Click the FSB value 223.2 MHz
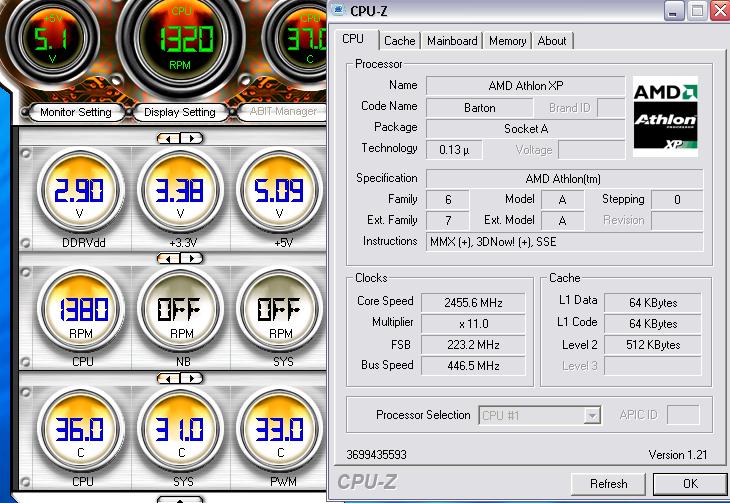This screenshot has width=730, height=503. pyautogui.click(x=473, y=345)
